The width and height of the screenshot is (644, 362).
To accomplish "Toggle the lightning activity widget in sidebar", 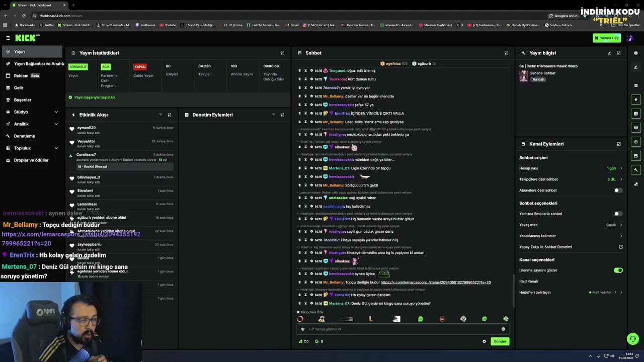I will [636, 100].
